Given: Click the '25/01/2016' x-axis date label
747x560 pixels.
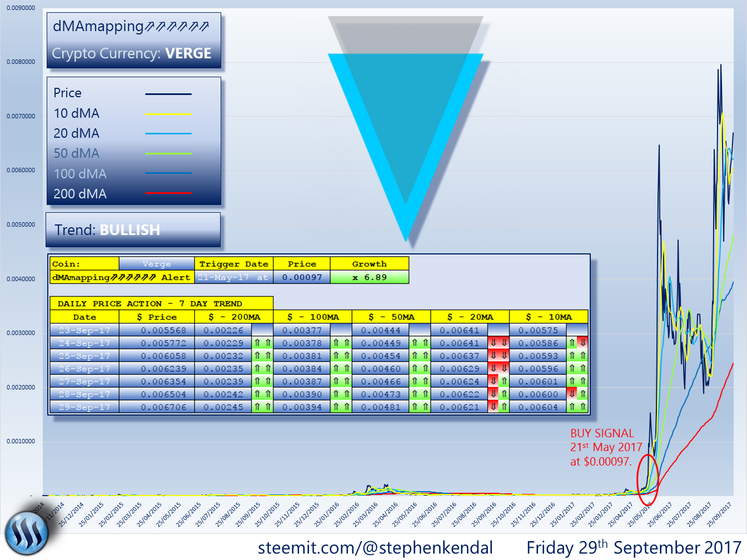Looking at the screenshot, I should [326, 514].
